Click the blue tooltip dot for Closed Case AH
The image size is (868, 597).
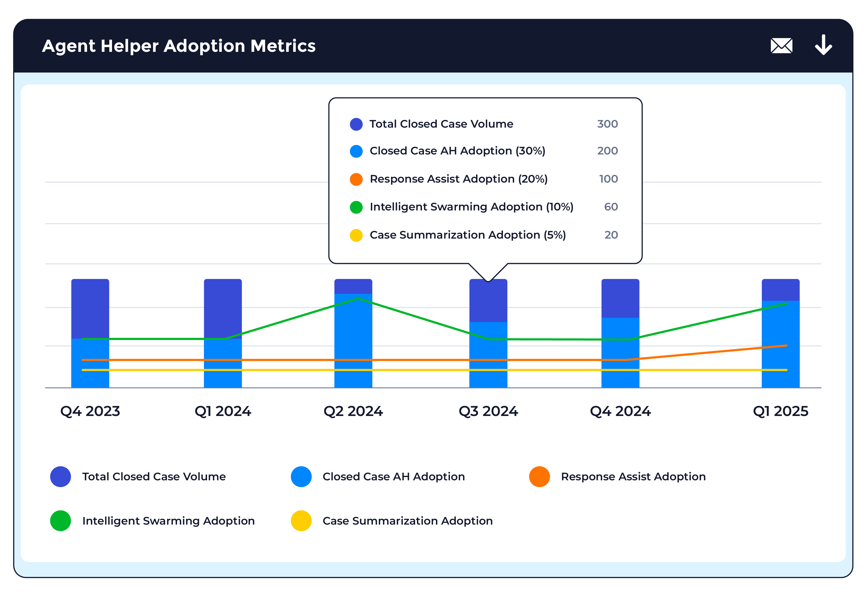[356, 151]
